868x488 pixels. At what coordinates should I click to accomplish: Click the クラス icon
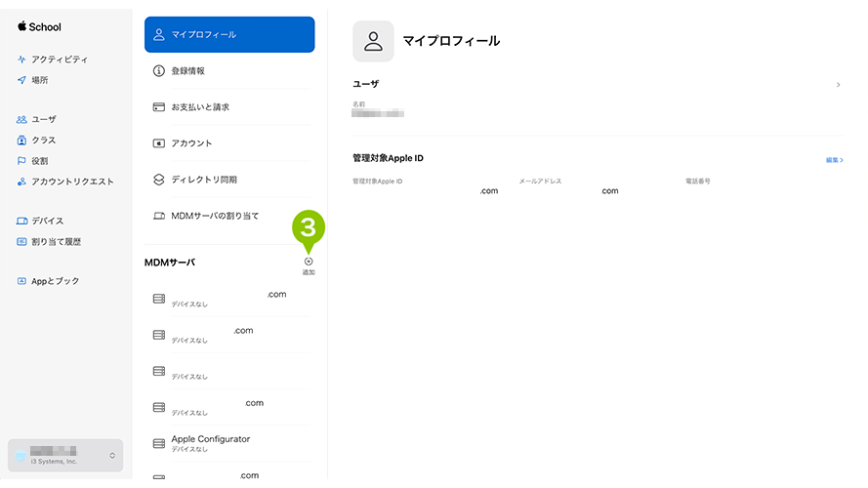pyautogui.click(x=21, y=141)
